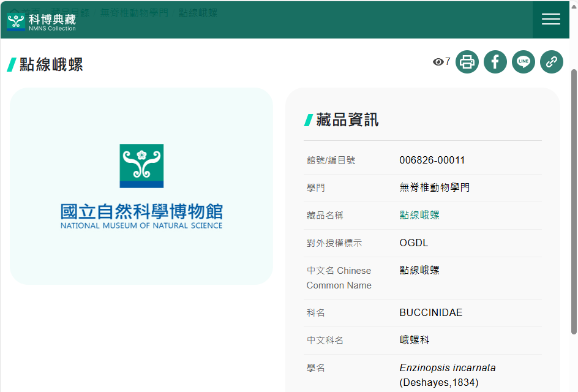This screenshot has height=392, width=578.
Task: Click the OGDL license value
Action: tap(414, 243)
